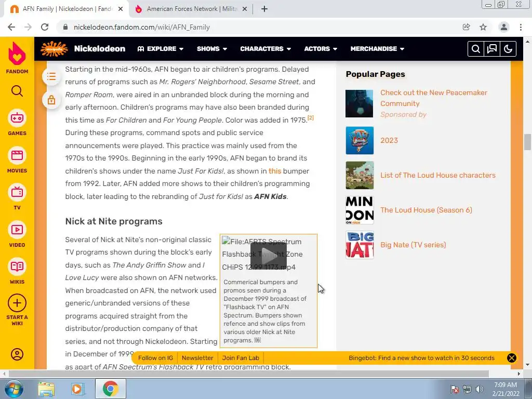The image size is (532, 399).
Task: Click the Chrome taskbar icon
Action: coord(110,389)
